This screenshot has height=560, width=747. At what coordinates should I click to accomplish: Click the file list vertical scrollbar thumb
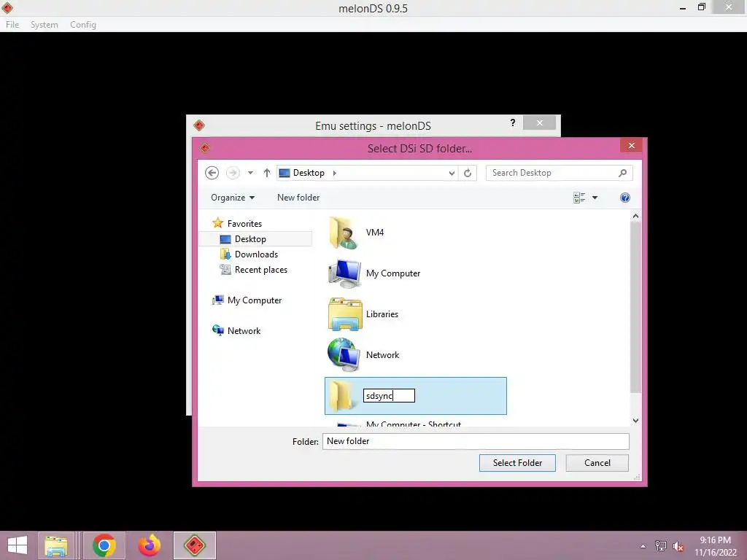635,307
